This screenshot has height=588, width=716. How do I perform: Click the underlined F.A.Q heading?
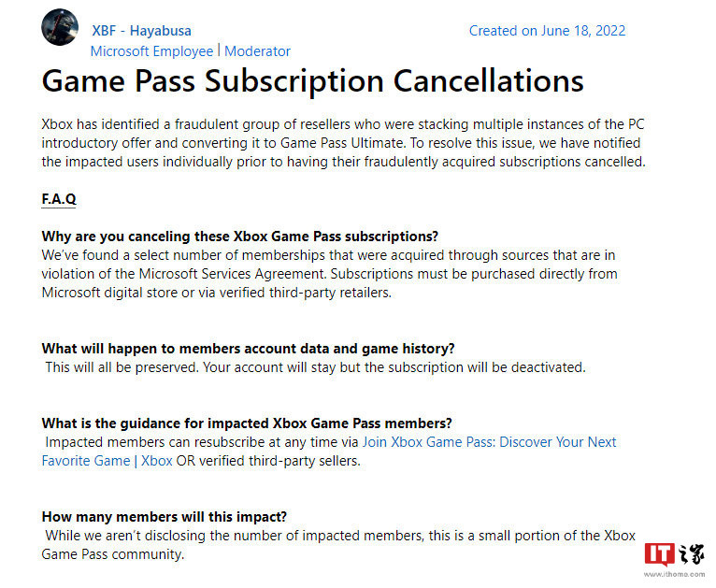59,199
